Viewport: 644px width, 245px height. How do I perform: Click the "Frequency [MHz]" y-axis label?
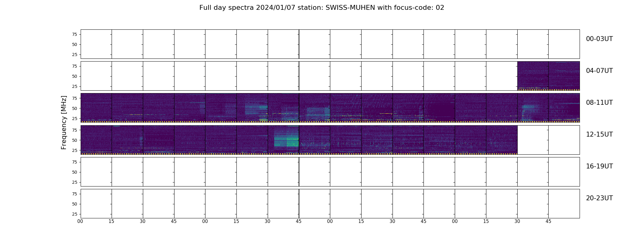pyautogui.click(x=64, y=123)
